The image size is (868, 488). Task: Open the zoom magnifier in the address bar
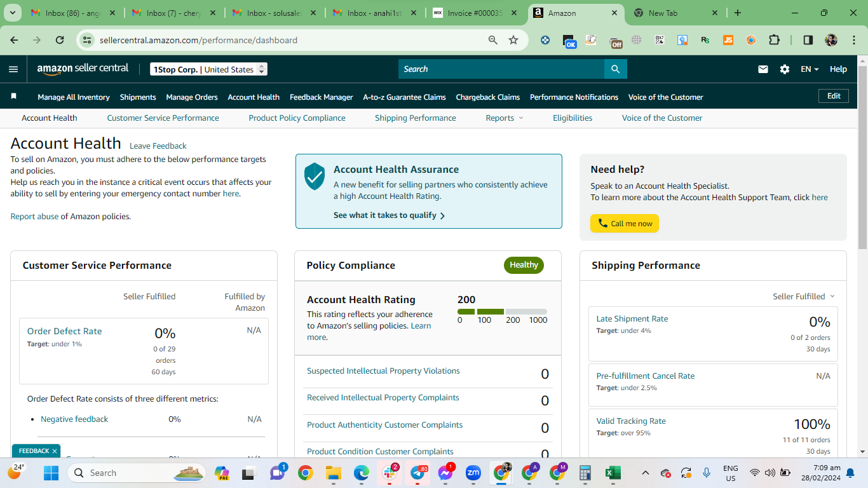[x=493, y=40]
